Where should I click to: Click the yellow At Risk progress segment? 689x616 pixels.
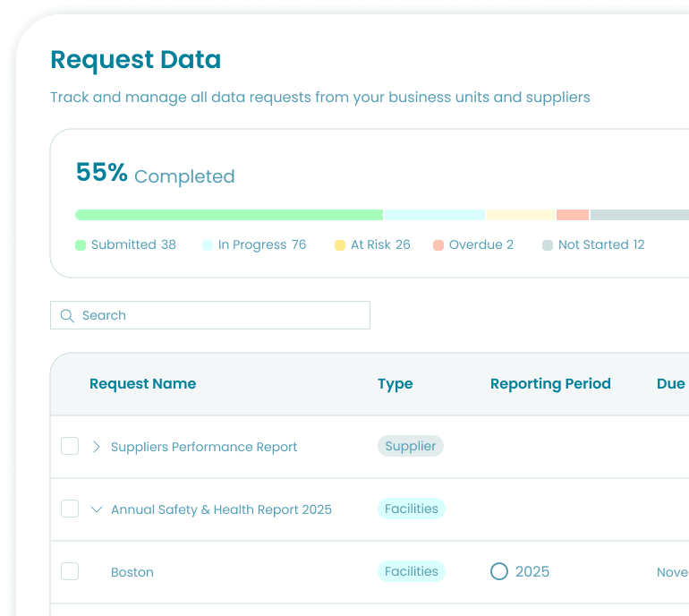tap(521, 215)
